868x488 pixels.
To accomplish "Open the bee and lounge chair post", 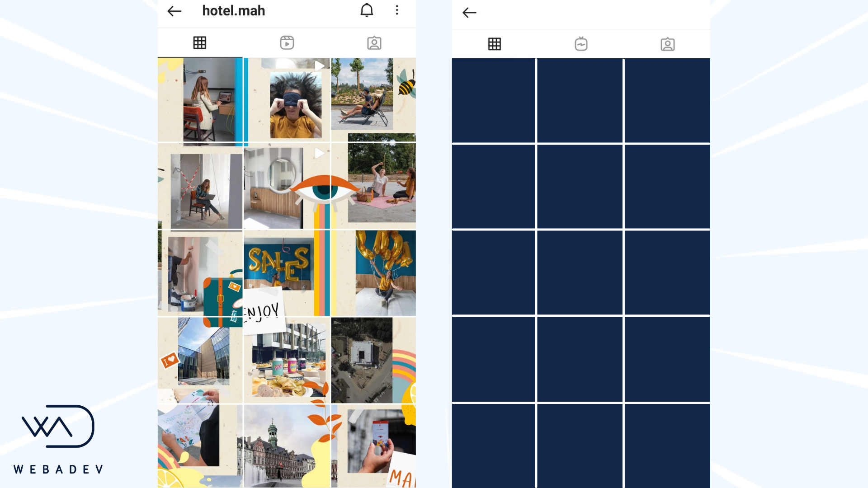I will click(x=373, y=100).
